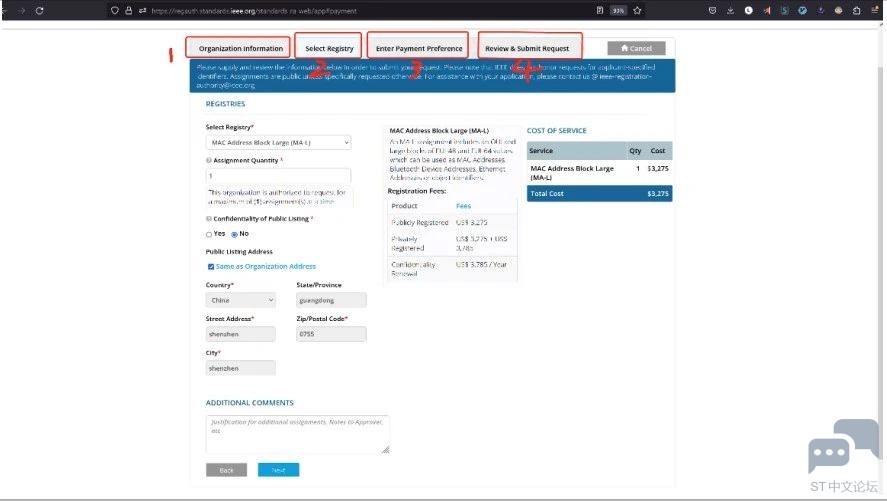This screenshot has width=887, height=502.
Task: Open Enter Payment Preference tab
Action: click(419, 49)
